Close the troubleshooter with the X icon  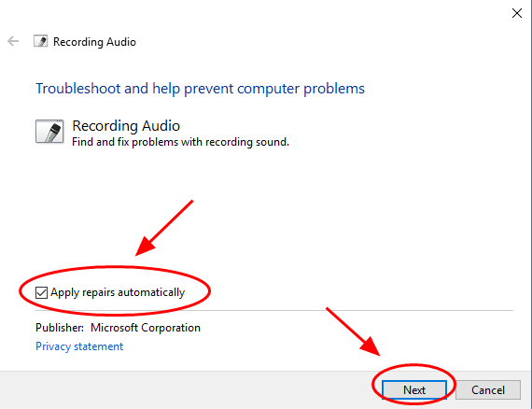tap(517, 13)
